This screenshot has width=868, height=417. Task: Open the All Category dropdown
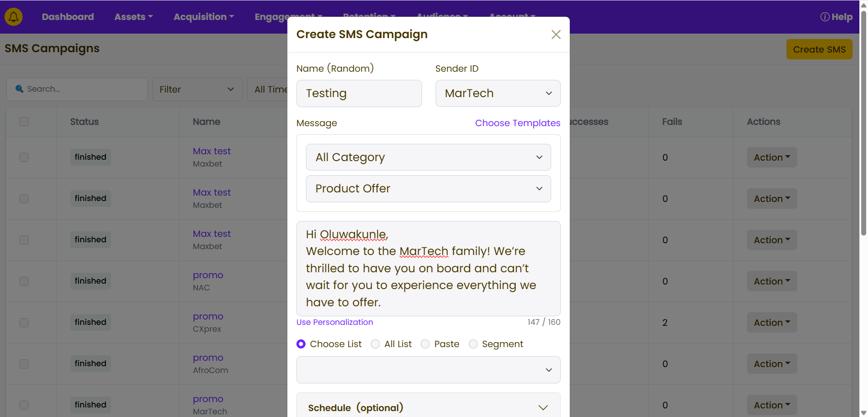tap(428, 157)
